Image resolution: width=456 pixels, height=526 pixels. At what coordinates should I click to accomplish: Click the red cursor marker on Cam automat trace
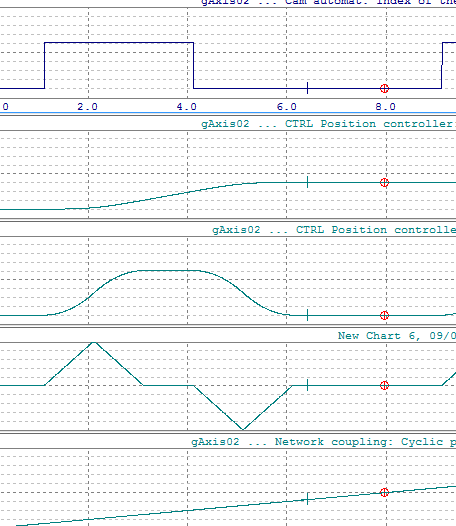(384, 89)
